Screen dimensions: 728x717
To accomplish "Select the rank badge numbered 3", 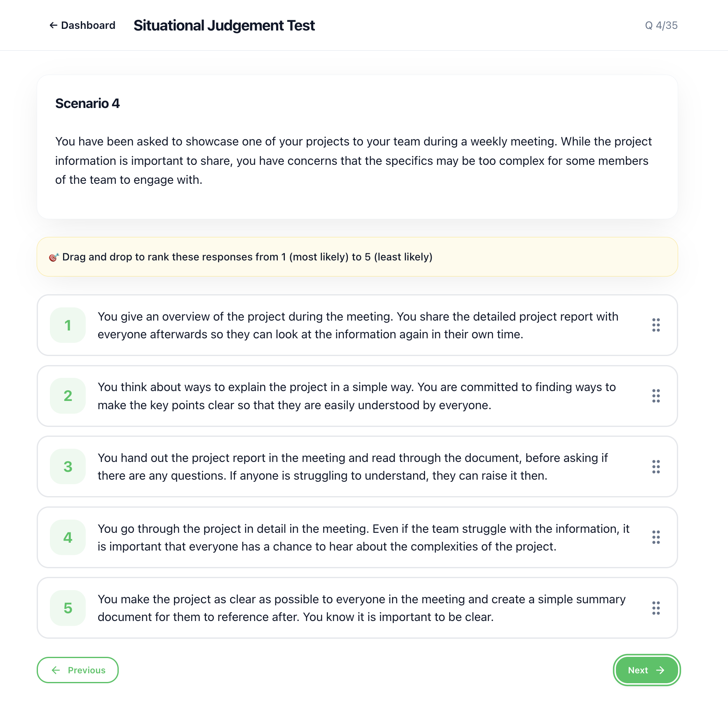I will [68, 466].
